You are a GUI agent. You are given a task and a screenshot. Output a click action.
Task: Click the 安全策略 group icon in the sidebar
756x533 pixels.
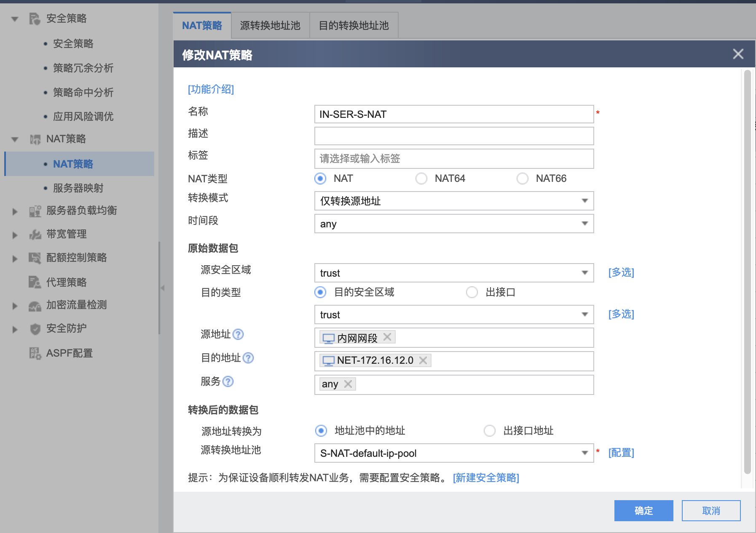pyautogui.click(x=35, y=19)
